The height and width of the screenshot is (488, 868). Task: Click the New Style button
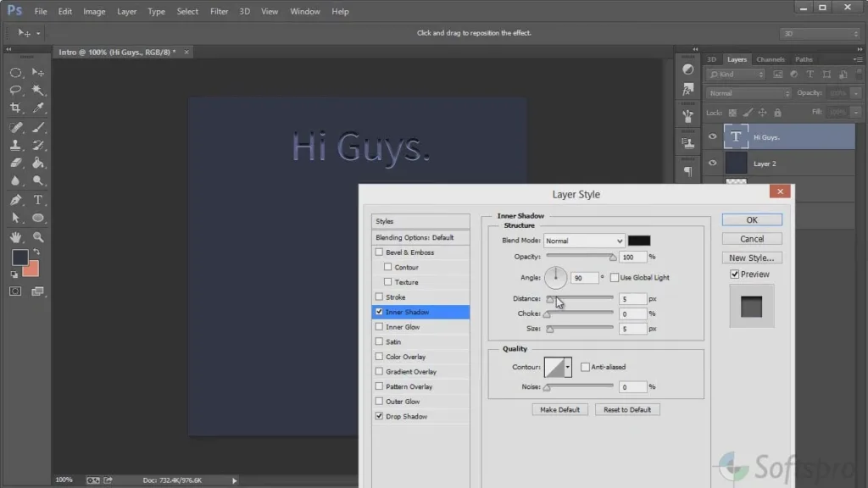(x=751, y=257)
